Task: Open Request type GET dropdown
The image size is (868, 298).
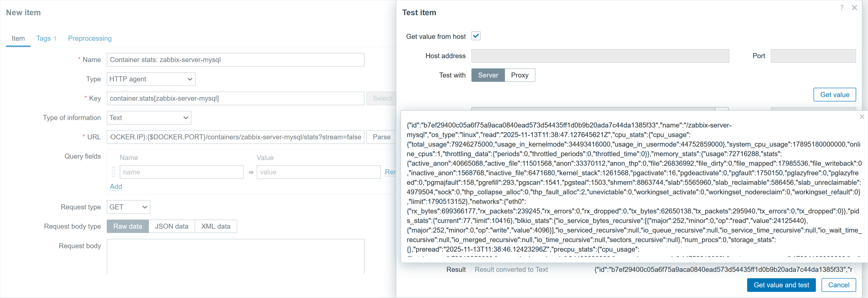Action: pos(129,207)
